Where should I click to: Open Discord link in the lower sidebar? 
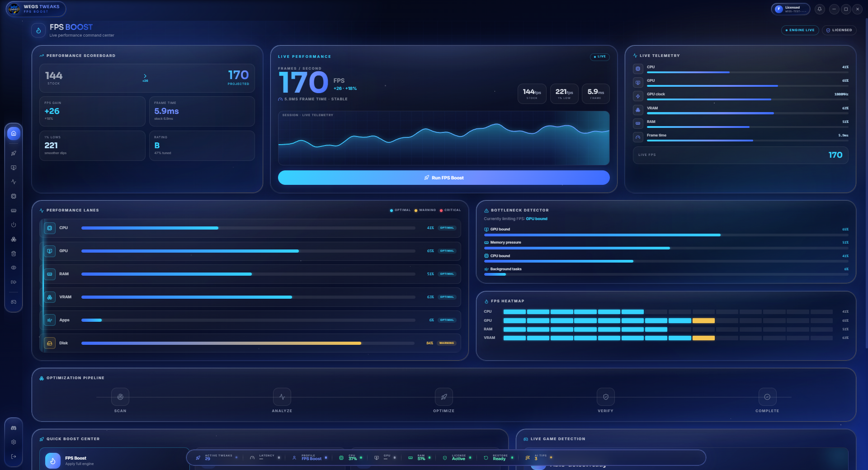[14, 428]
